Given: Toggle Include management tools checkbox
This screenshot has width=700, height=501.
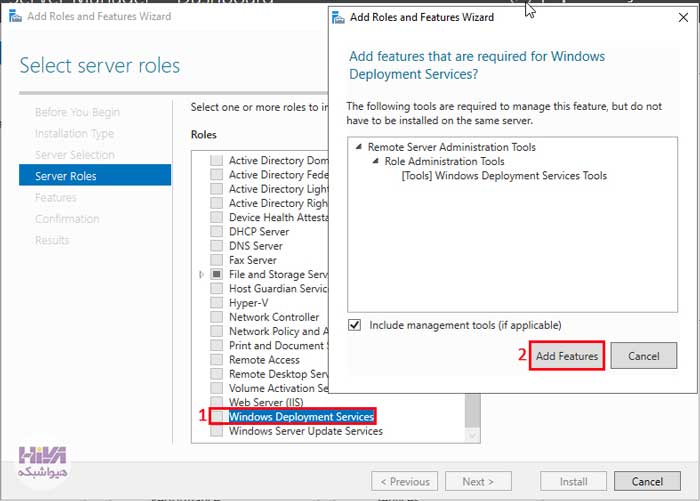Looking at the screenshot, I should (354, 325).
